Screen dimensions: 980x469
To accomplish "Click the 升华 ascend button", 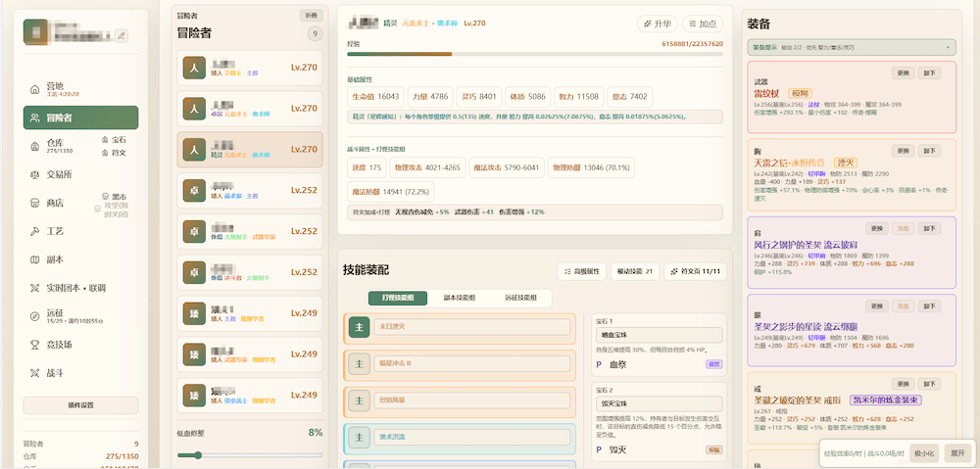I will click(657, 23).
